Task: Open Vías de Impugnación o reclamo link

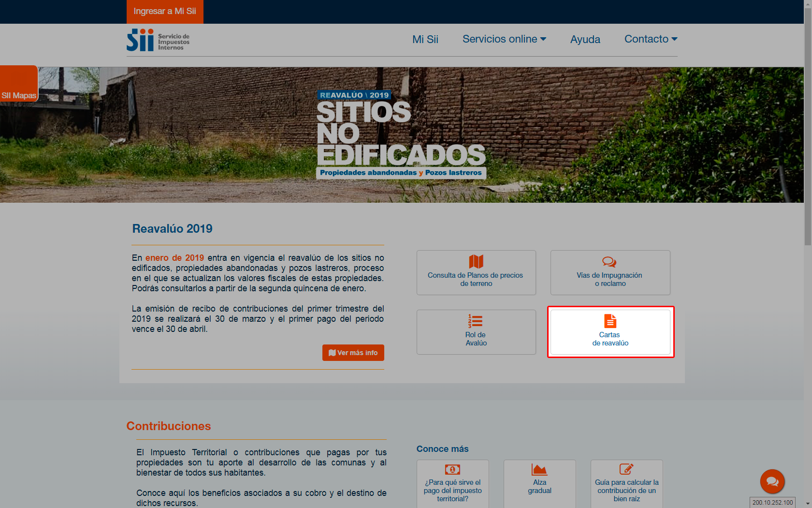Action: (x=610, y=272)
